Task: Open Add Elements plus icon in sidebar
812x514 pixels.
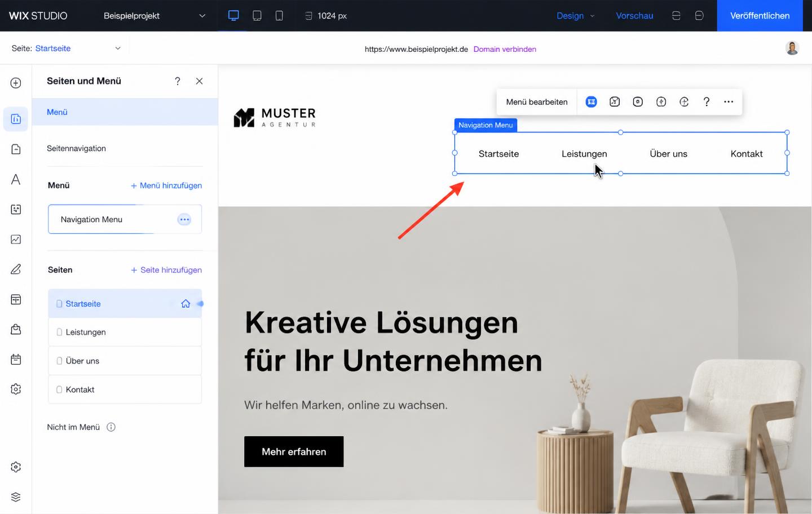Action: click(16, 83)
